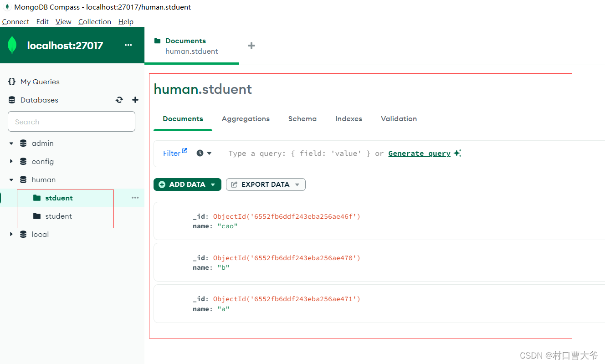This screenshot has height=364, width=605.
Task: Select the student collection
Action: click(58, 216)
